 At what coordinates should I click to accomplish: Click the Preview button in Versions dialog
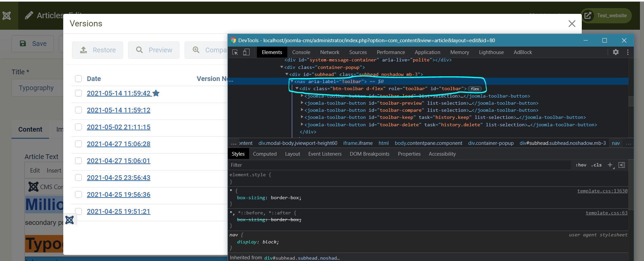click(154, 50)
